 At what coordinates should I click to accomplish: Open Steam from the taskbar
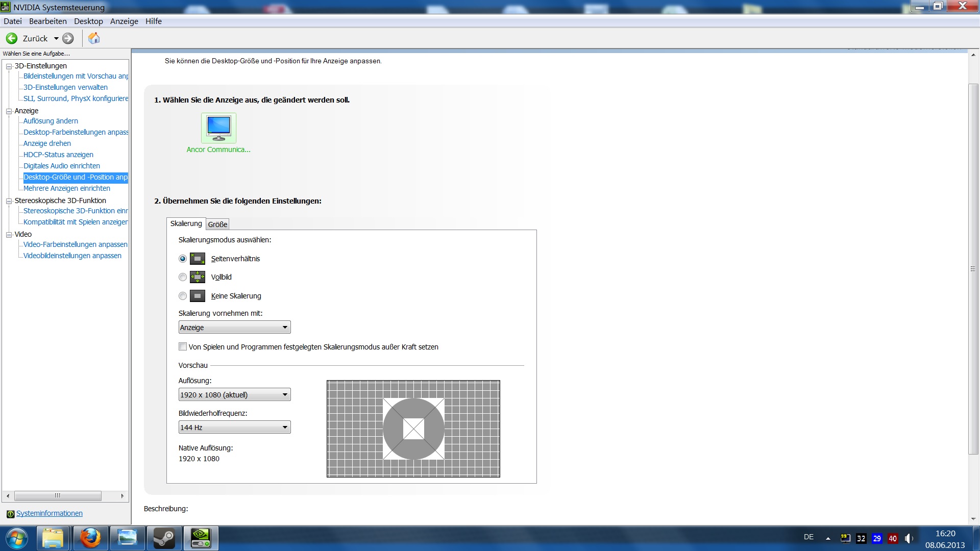pyautogui.click(x=164, y=538)
